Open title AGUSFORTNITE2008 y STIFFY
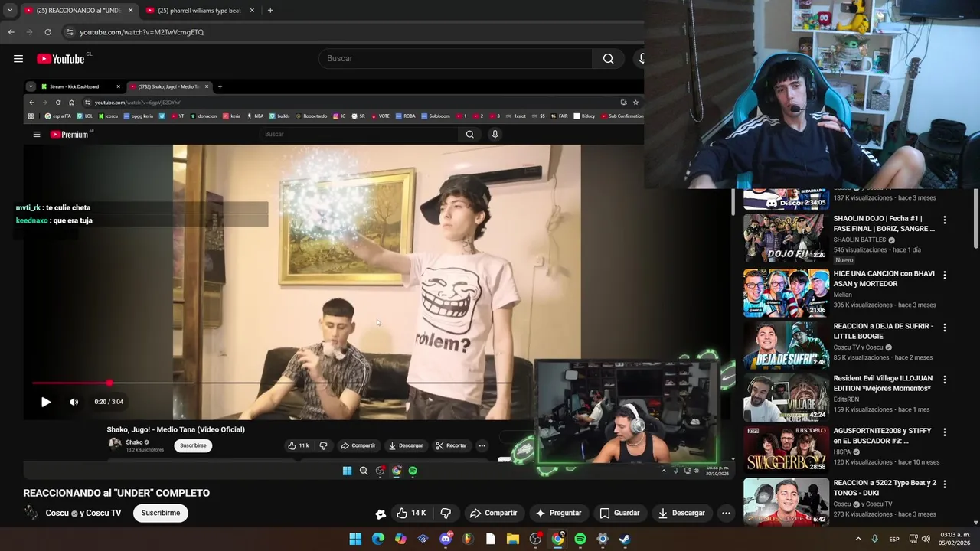Viewport: 980px width, 551px height. (x=883, y=435)
